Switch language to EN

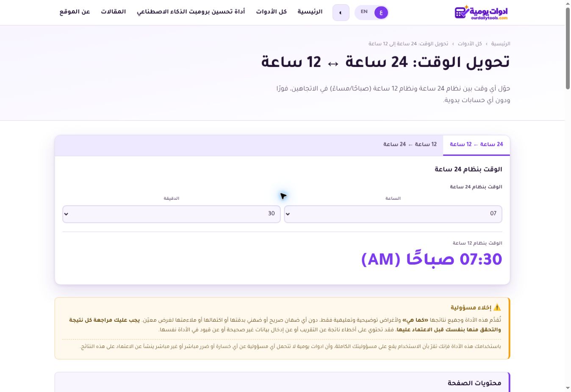(x=364, y=12)
